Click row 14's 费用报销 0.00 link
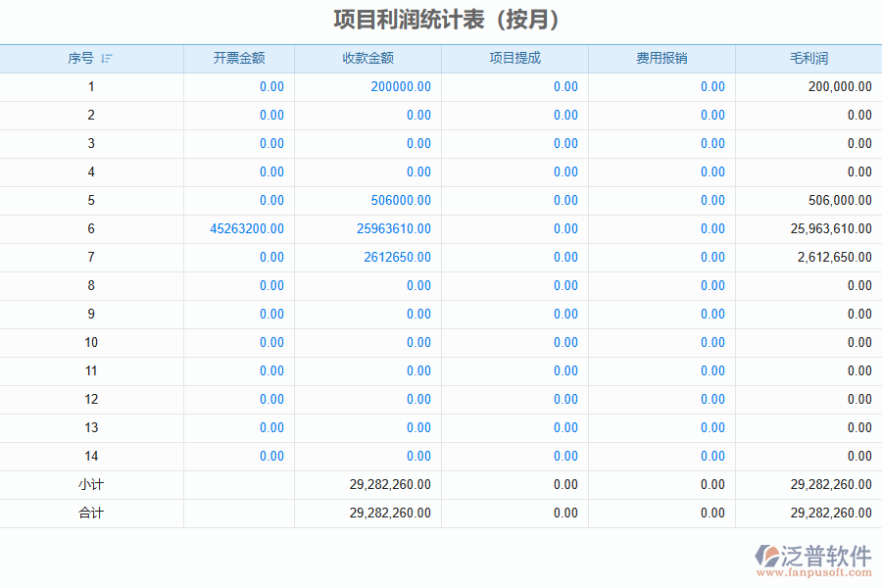Image resolution: width=882 pixels, height=588 pixels. [712, 456]
